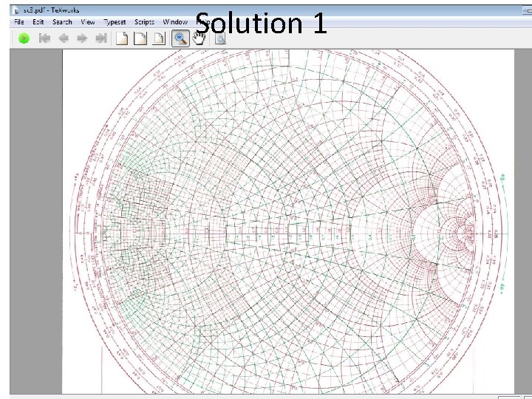Open the Typeset menu
The width and height of the screenshot is (532, 399).
click(x=115, y=22)
